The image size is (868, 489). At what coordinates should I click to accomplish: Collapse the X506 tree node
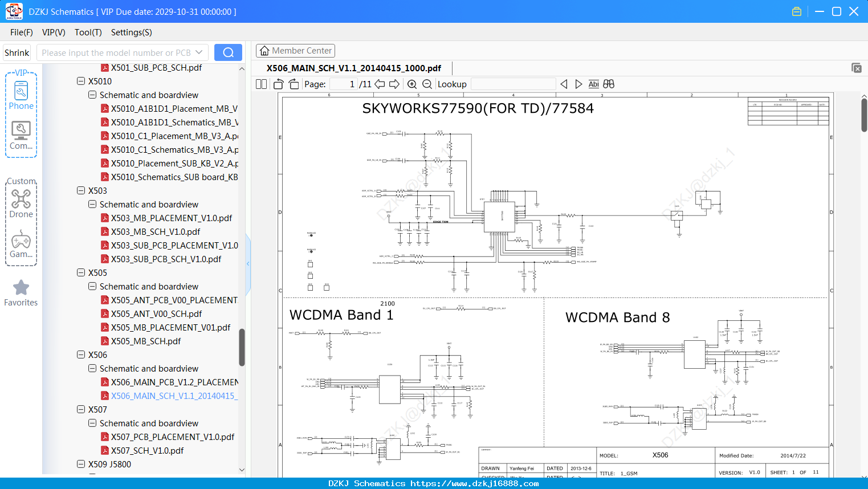(81, 355)
